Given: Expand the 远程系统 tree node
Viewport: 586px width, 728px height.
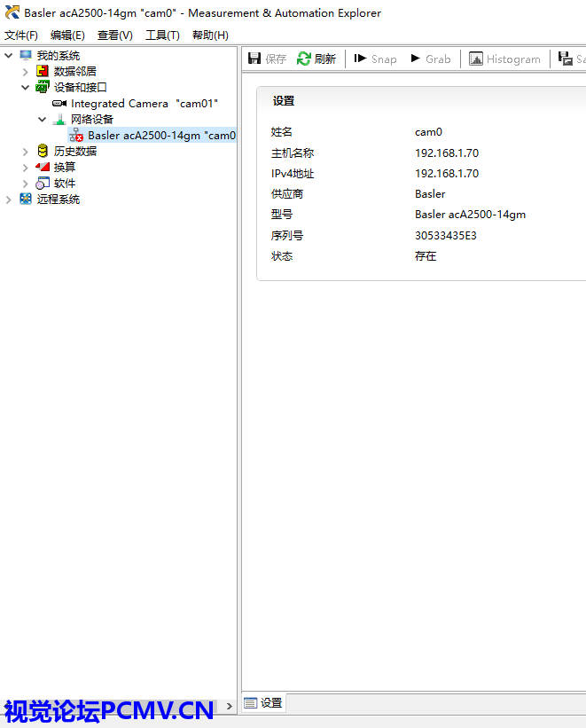Looking at the screenshot, I should 9,200.
